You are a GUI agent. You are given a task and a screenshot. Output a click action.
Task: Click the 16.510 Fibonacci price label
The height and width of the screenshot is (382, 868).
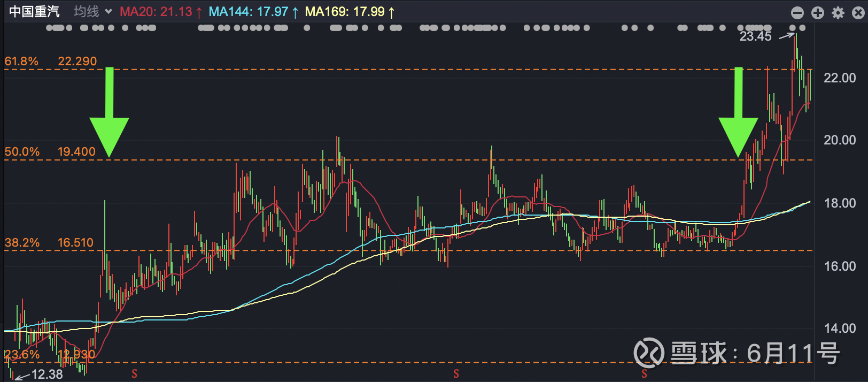pos(75,243)
